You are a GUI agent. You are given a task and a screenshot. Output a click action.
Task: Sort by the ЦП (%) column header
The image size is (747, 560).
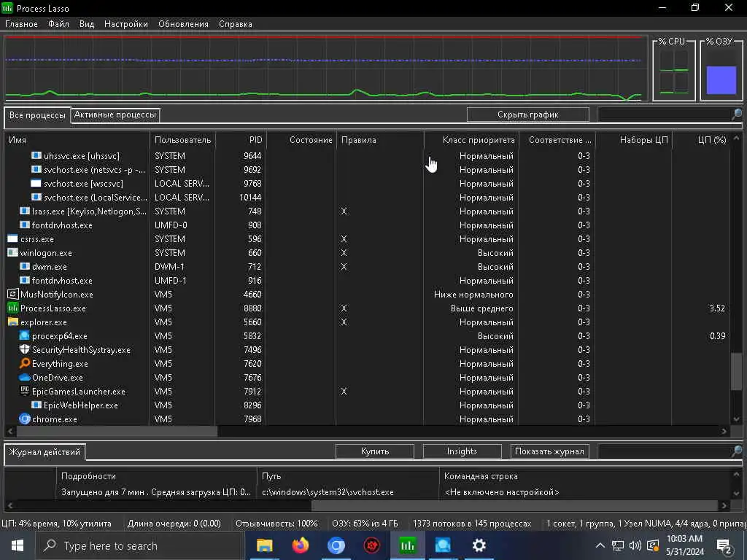point(701,139)
